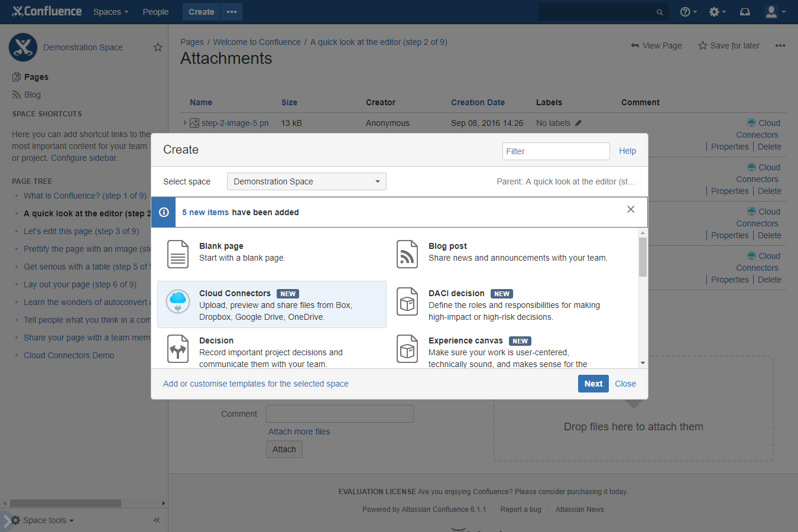Click the first row's Delete link
Viewport: 798px width, 532px height.
point(770,147)
